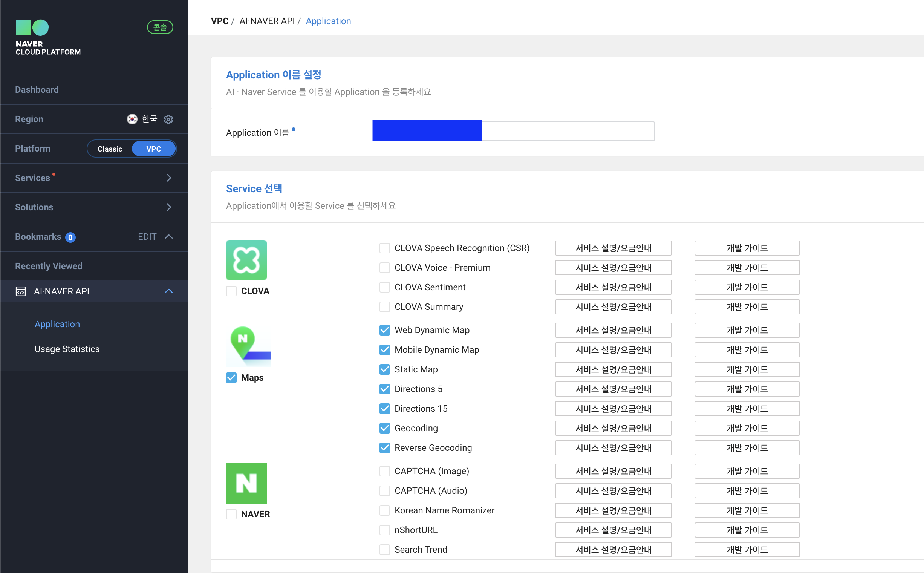Click the Maps pin service icon

248,346
